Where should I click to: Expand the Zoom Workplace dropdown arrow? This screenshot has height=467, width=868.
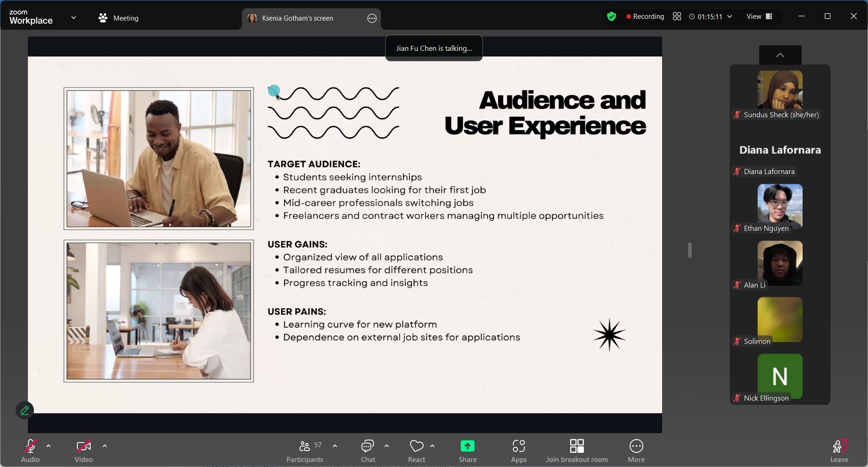74,18
